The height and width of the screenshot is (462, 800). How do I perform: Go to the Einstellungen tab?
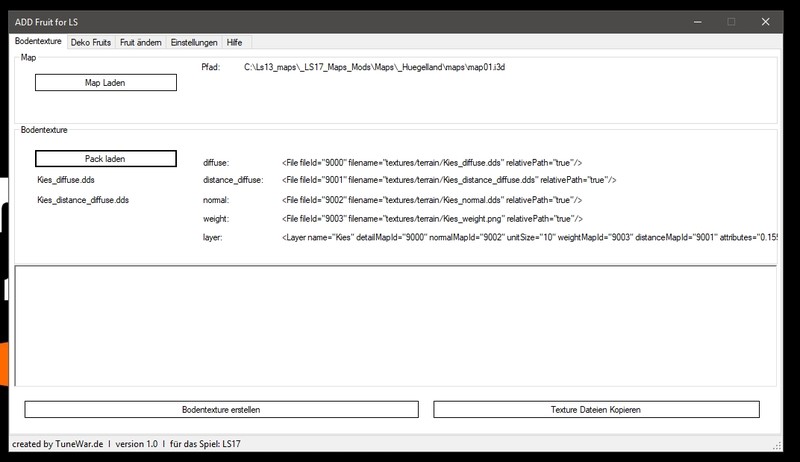194,42
